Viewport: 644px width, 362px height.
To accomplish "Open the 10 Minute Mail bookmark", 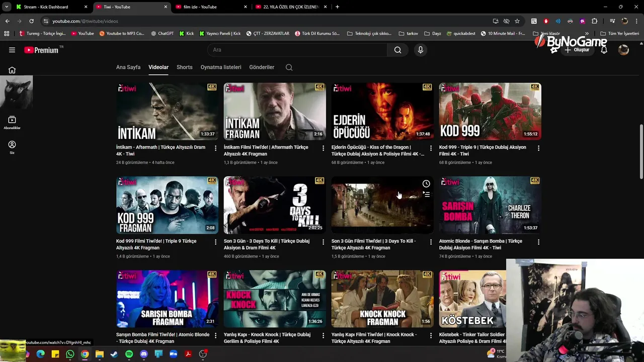I will click(503, 34).
